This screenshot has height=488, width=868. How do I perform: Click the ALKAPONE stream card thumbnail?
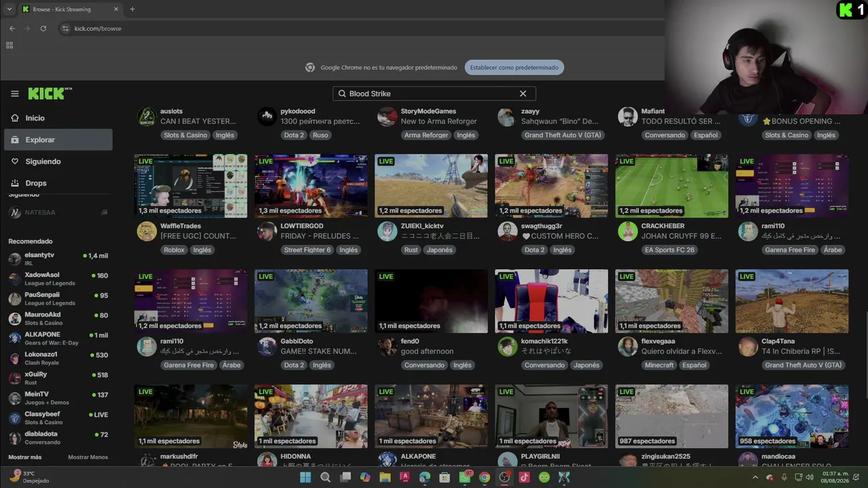click(x=431, y=416)
